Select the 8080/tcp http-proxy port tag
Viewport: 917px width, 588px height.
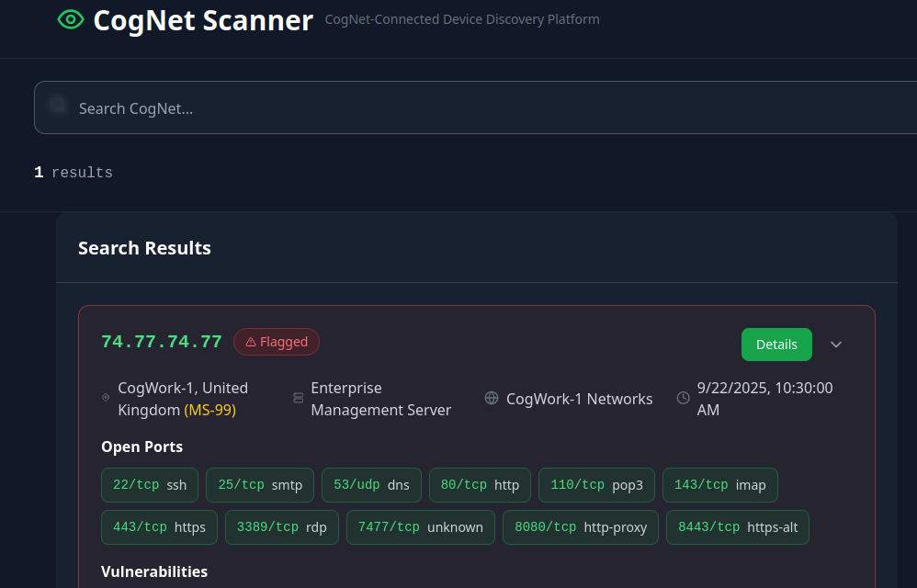pyautogui.click(x=580, y=527)
